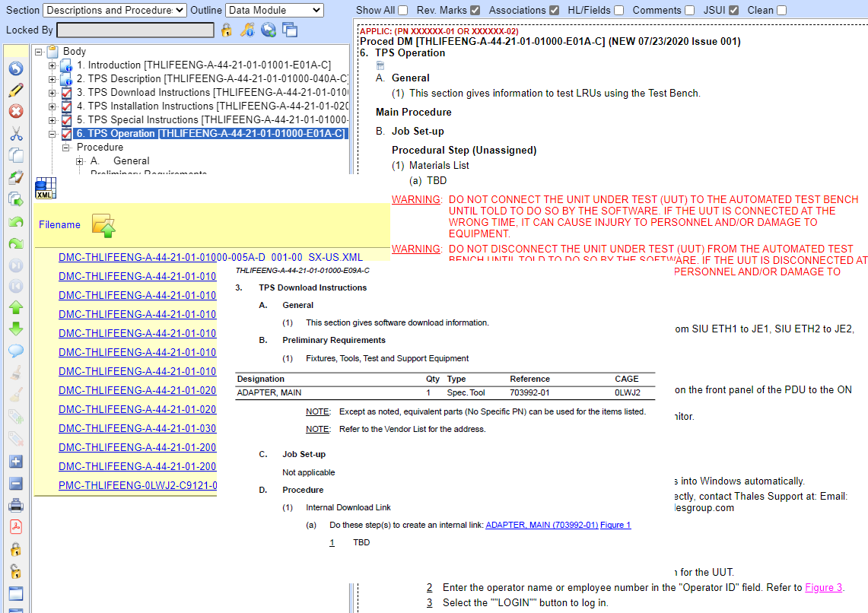Expand the 4. TPS Installation Instructions node
This screenshot has width=868, height=613.
52,106
